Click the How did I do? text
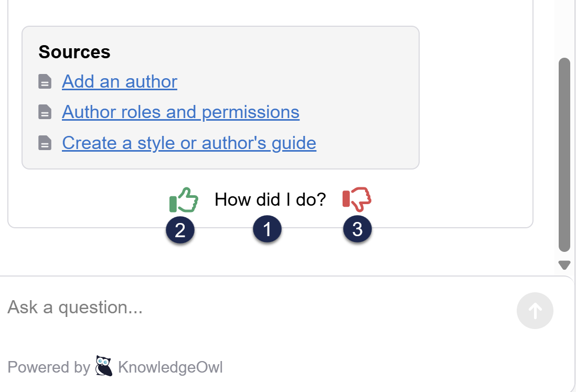Screen dimensions: 576x392 pyautogui.click(x=270, y=199)
